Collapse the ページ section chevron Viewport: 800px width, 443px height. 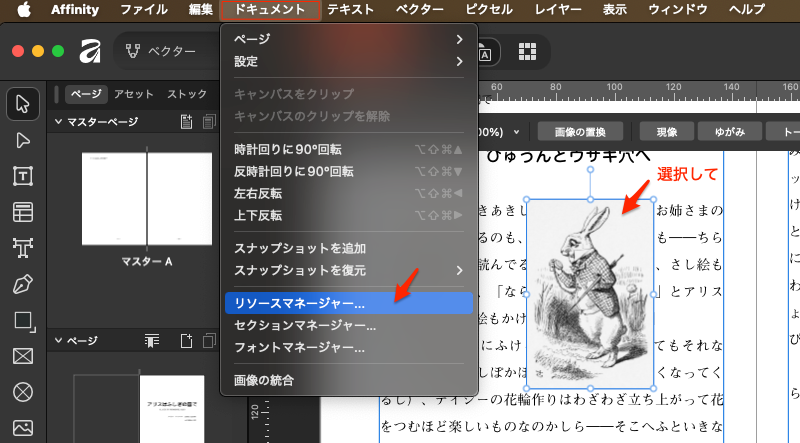[x=58, y=341]
